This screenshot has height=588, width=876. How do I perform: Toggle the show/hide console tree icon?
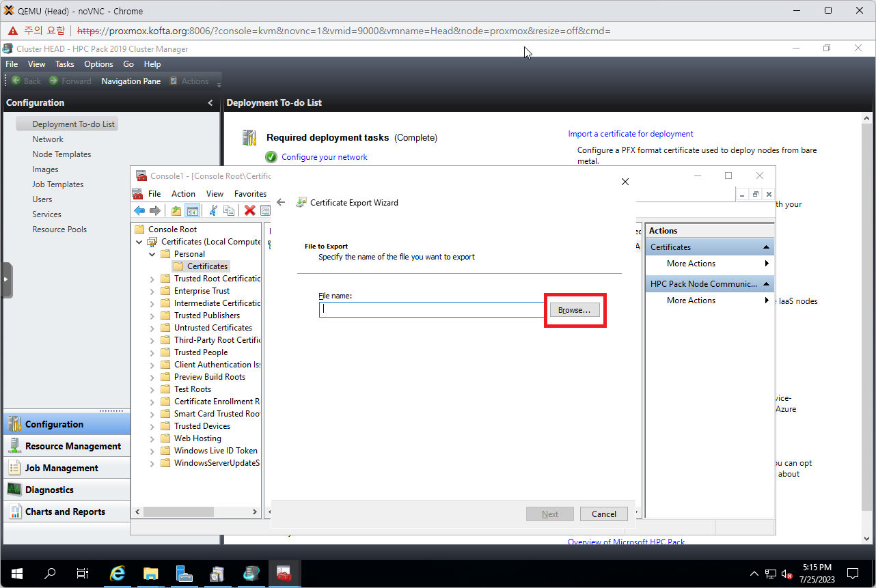click(193, 210)
